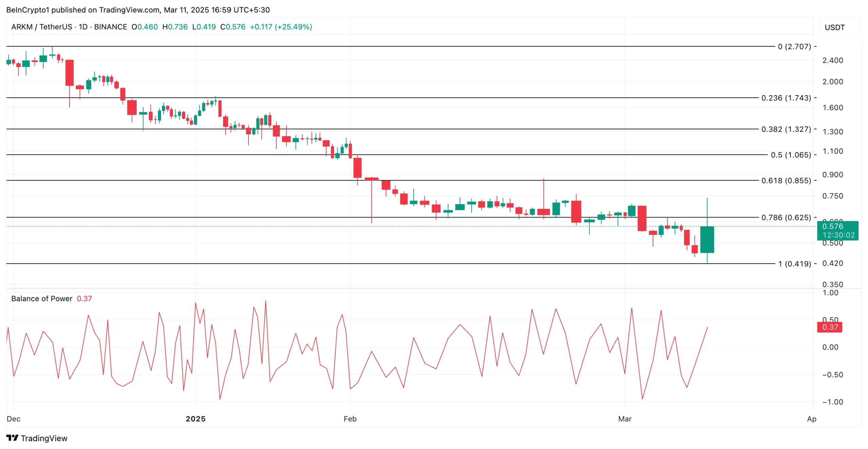Select the 0.5 (1.065) Fibonacci level label
The image size is (868, 449).
point(791,155)
